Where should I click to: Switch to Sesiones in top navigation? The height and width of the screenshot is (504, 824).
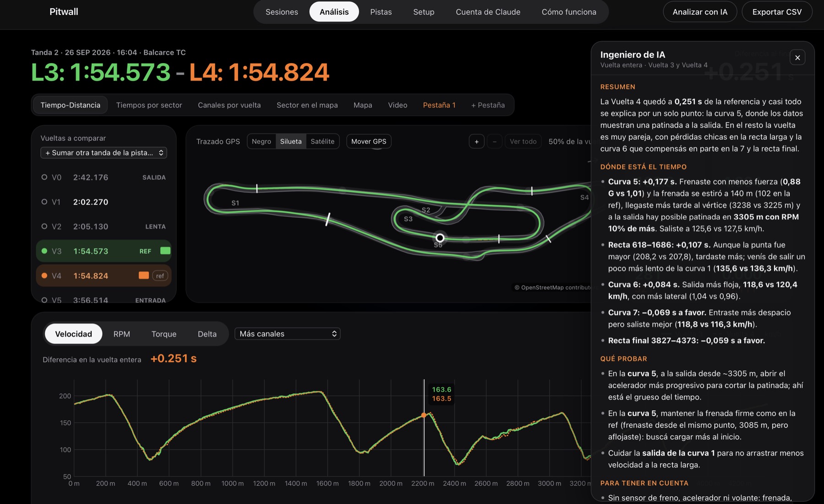click(282, 12)
